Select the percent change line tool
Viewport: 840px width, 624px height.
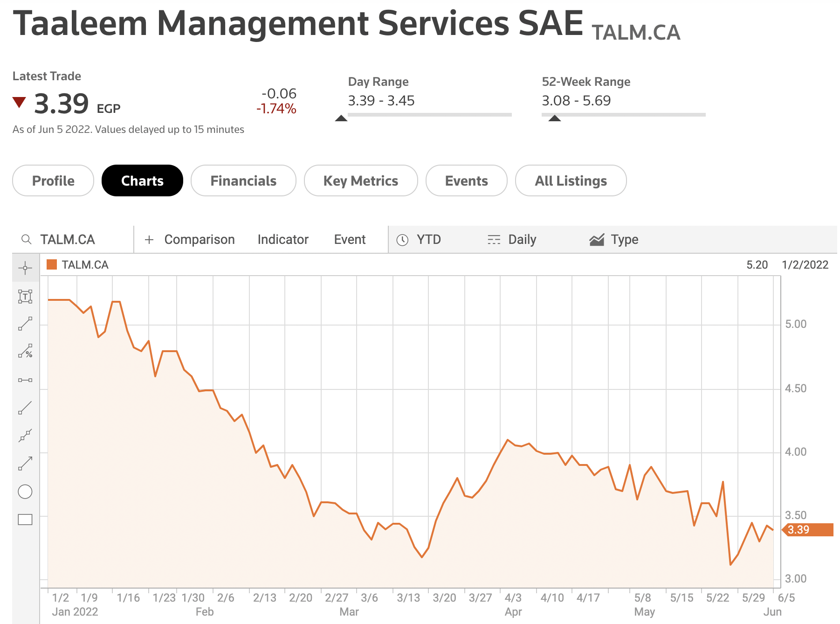pos(25,351)
